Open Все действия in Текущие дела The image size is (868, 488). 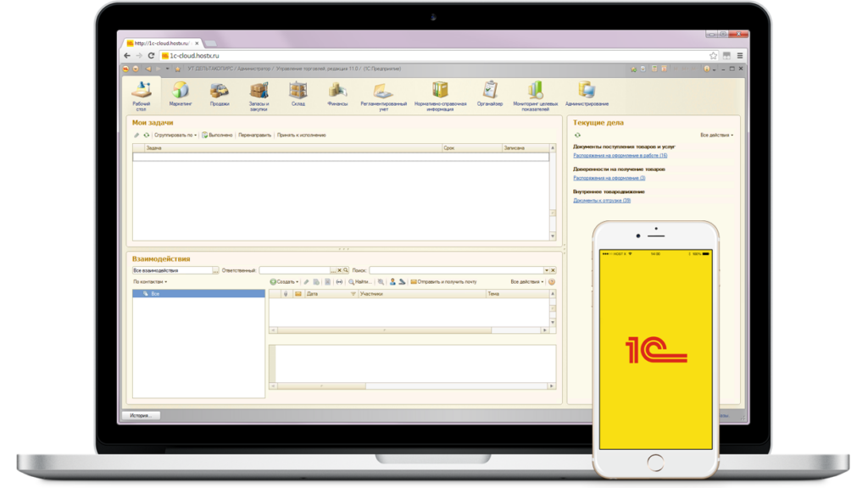[716, 135]
